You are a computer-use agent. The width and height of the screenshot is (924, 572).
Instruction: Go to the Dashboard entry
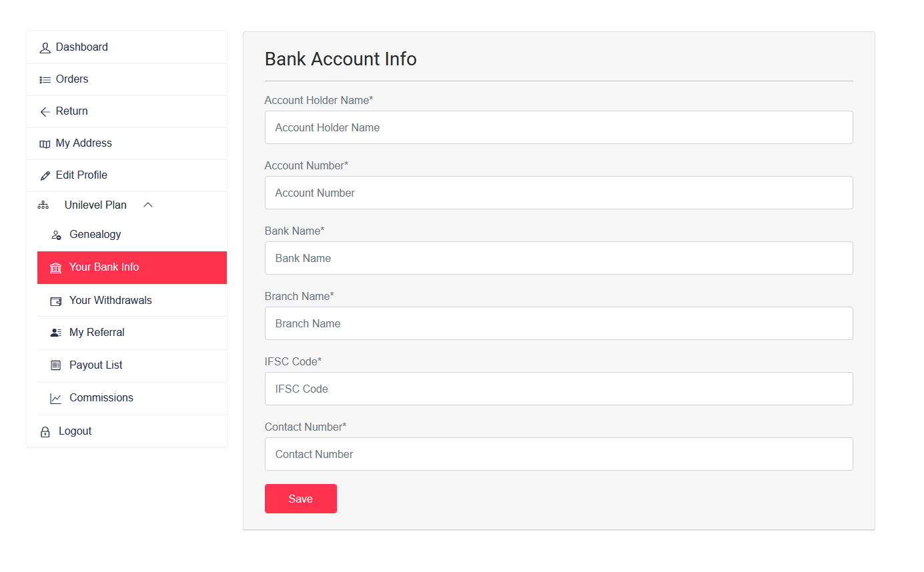(83, 47)
